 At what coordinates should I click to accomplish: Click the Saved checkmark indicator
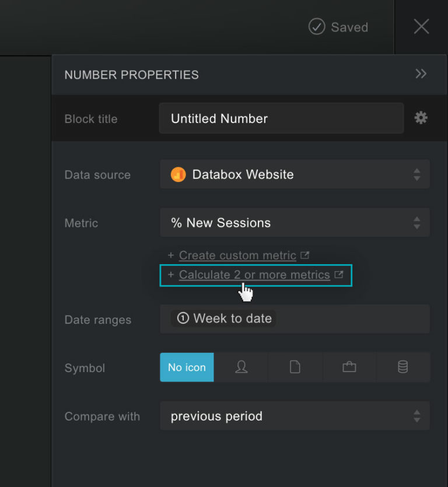click(316, 26)
